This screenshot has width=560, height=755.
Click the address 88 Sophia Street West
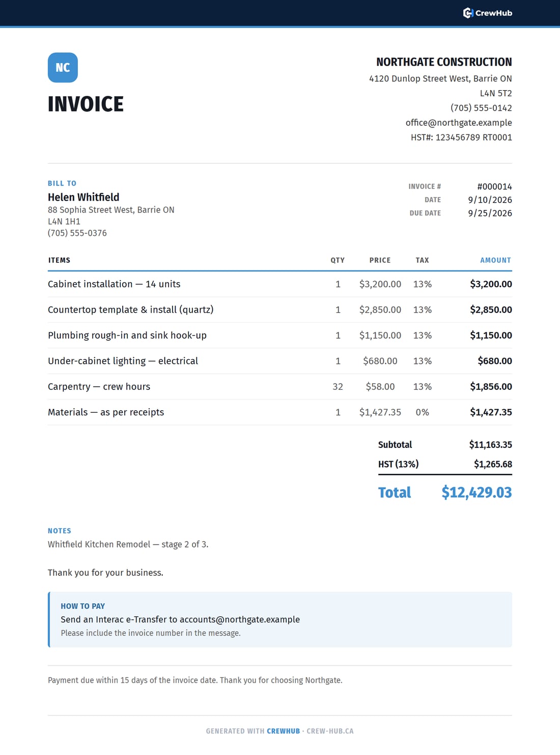point(111,210)
